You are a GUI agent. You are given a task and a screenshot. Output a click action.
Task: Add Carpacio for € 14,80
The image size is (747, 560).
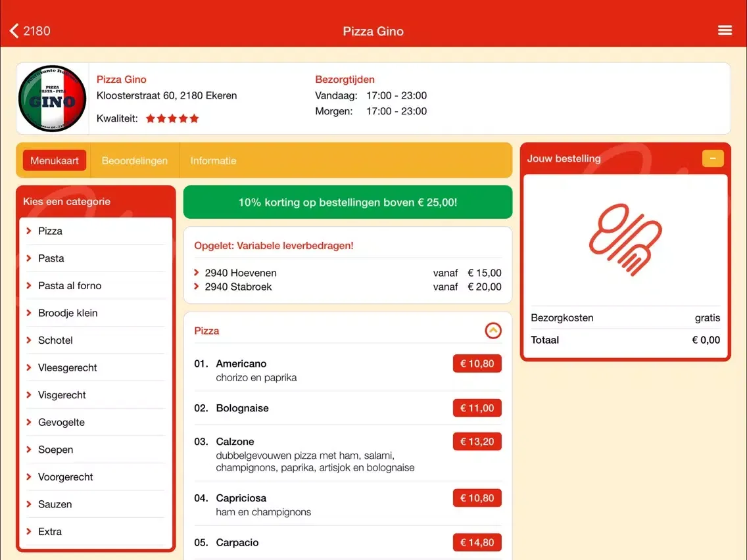point(477,542)
